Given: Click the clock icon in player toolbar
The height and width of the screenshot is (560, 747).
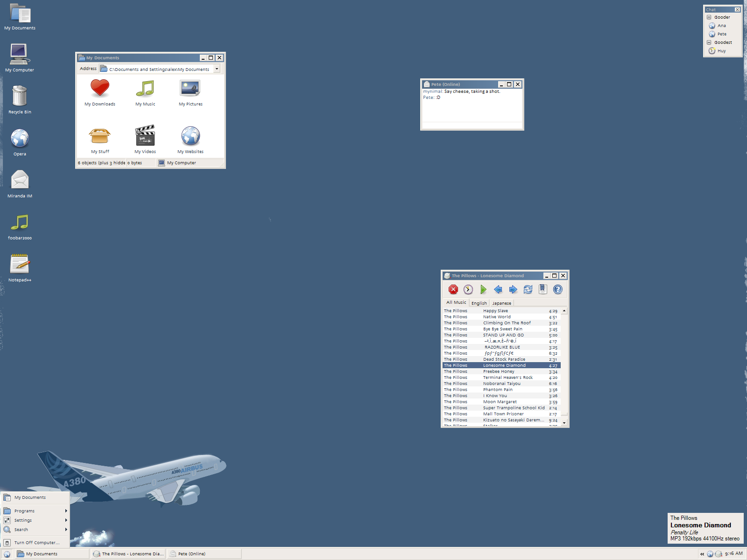Looking at the screenshot, I should [x=468, y=290].
